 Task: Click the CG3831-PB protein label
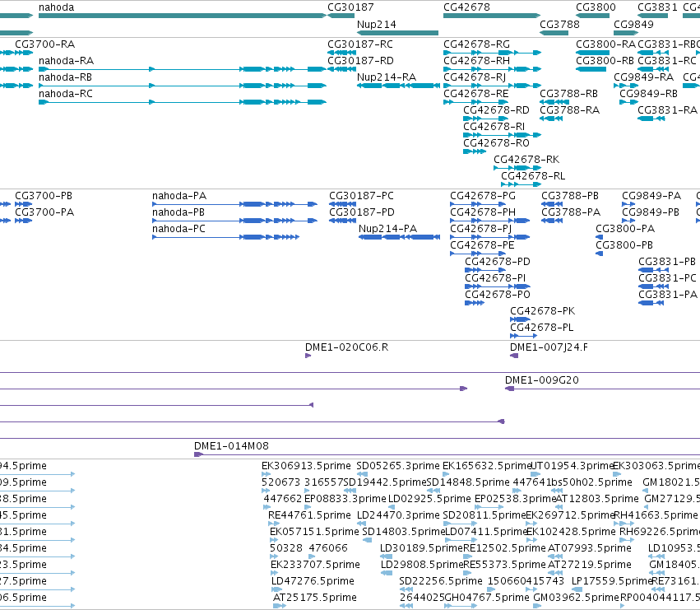click(x=667, y=262)
